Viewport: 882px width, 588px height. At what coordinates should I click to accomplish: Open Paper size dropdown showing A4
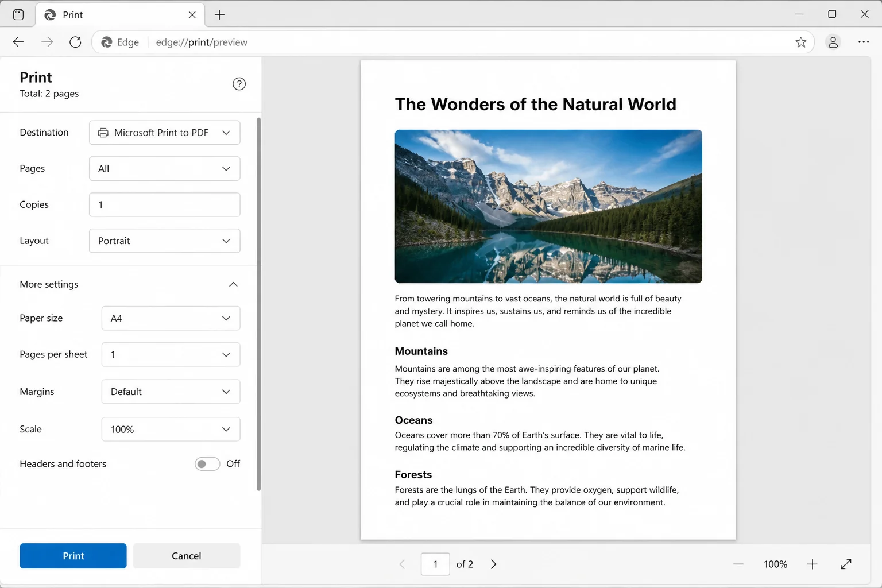tap(171, 318)
